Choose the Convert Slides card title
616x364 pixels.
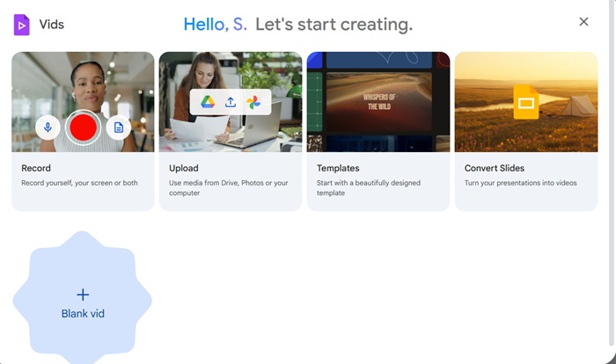(x=495, y=168)
